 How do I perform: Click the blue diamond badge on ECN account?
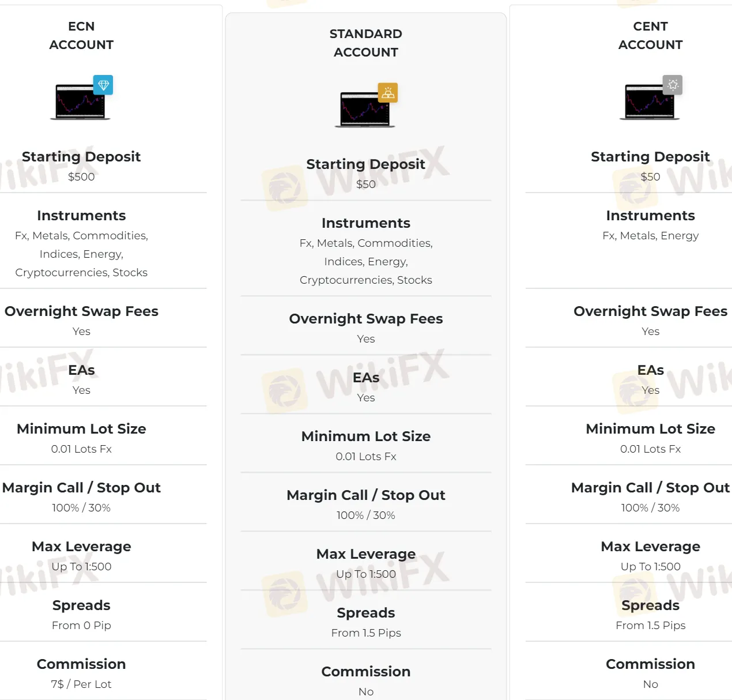tap(103, 85)
